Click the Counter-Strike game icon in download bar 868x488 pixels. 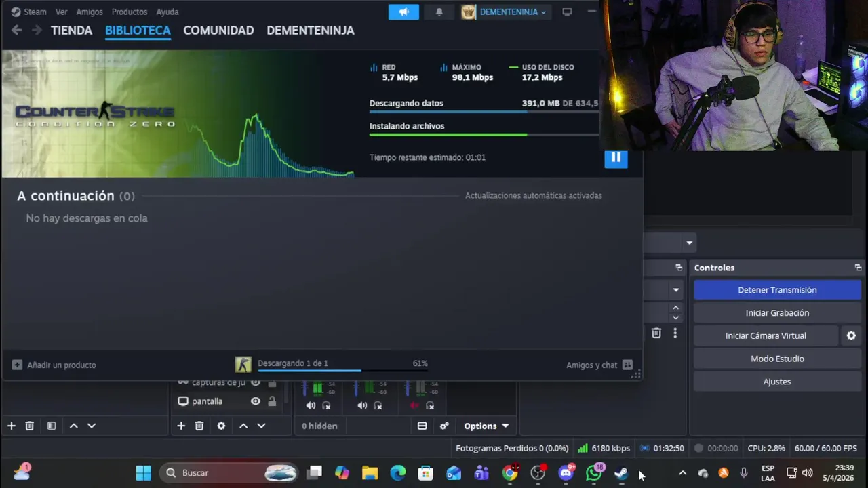tap(243, 365)
